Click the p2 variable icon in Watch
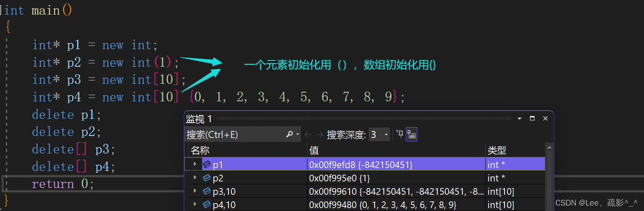644x211 pixels. (x=206, y=178)
